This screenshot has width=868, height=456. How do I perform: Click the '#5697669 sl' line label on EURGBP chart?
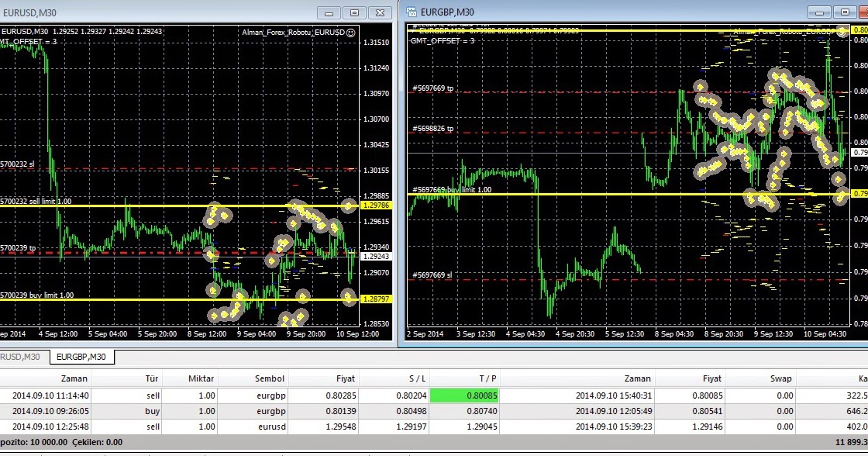click(x=432, y=275)
